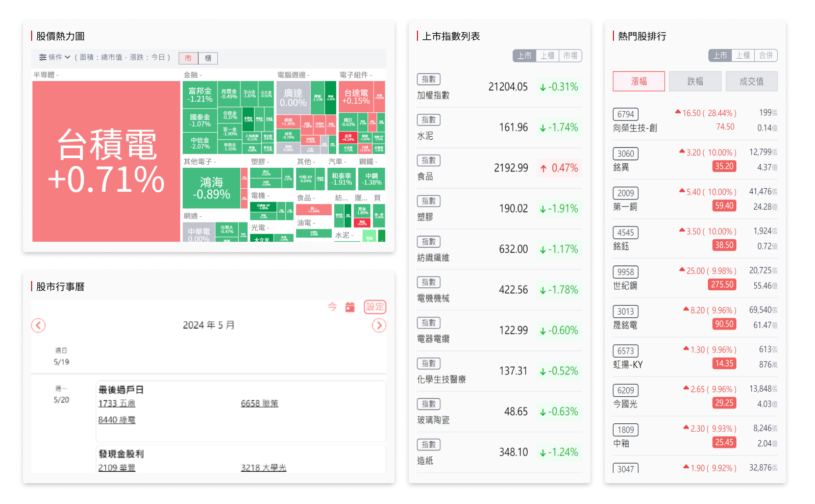The image size is (815, 504).
Task: Click stock code badge 6573
Action: click(626, 351)
